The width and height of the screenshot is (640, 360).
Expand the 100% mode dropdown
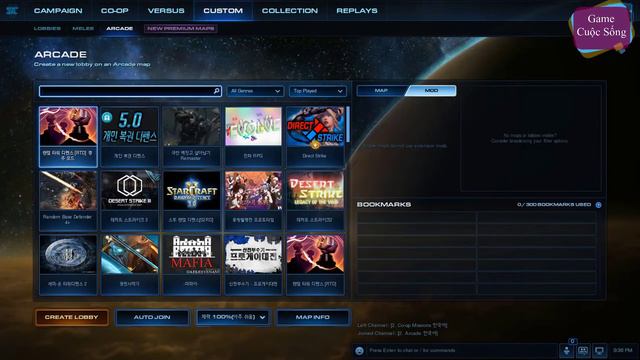pos(233,317)
